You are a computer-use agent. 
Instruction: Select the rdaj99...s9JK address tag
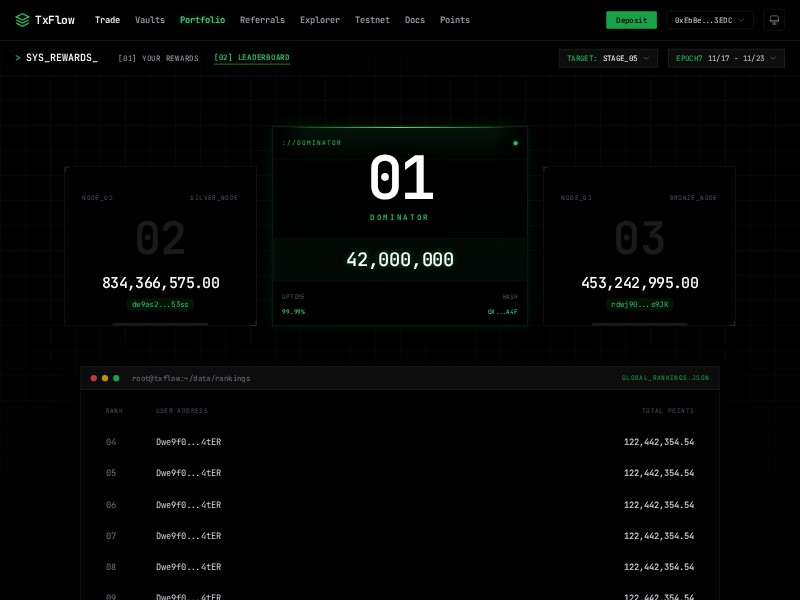click(x=639, y=304)
